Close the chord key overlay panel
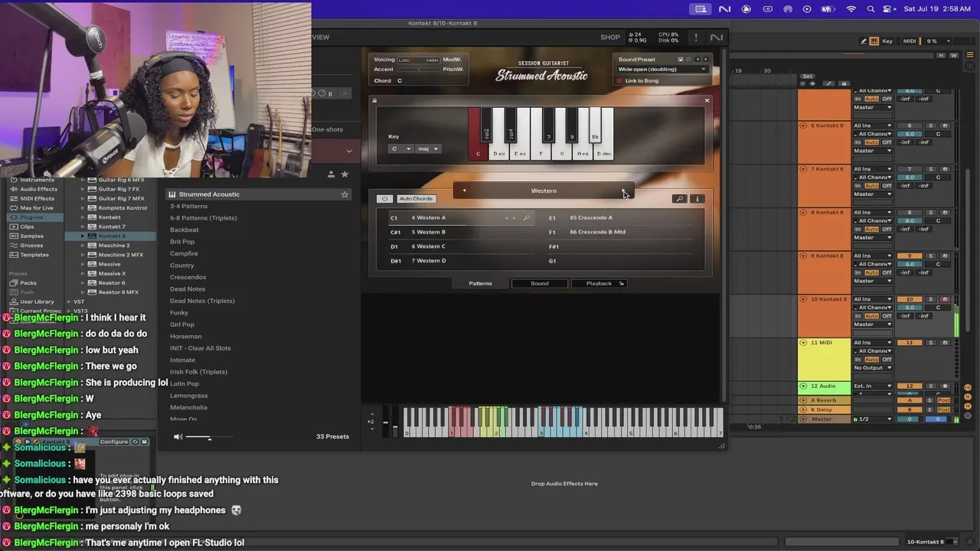The image size is (980, 551). (707, 100)
